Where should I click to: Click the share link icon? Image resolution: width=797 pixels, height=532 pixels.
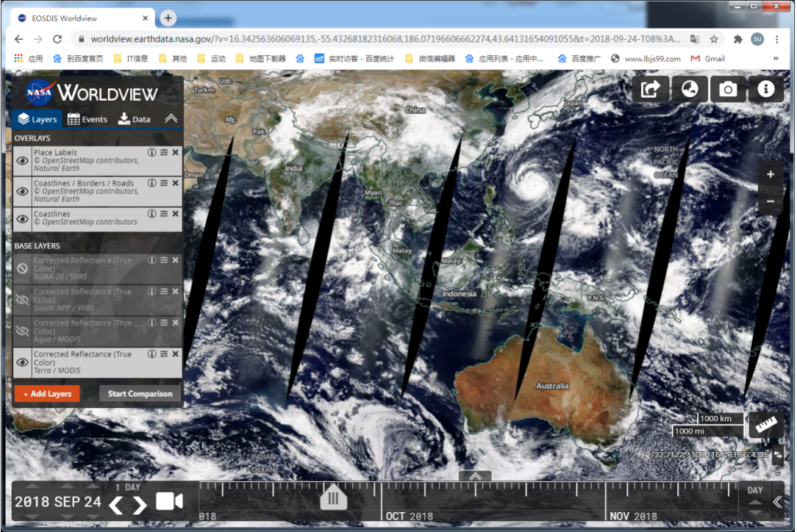pyautogui.click(x=651, y=89)
